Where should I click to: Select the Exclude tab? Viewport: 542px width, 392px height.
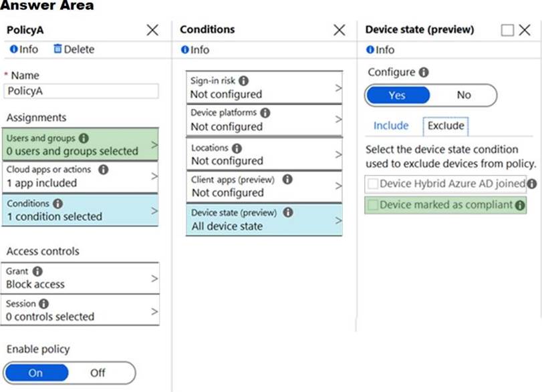click(x=445, y=126)
